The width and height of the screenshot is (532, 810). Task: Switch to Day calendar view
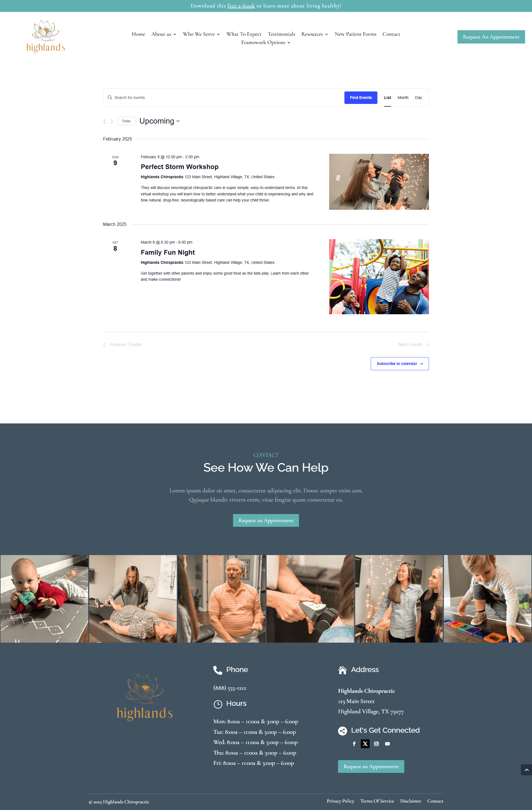click(419, 97)
